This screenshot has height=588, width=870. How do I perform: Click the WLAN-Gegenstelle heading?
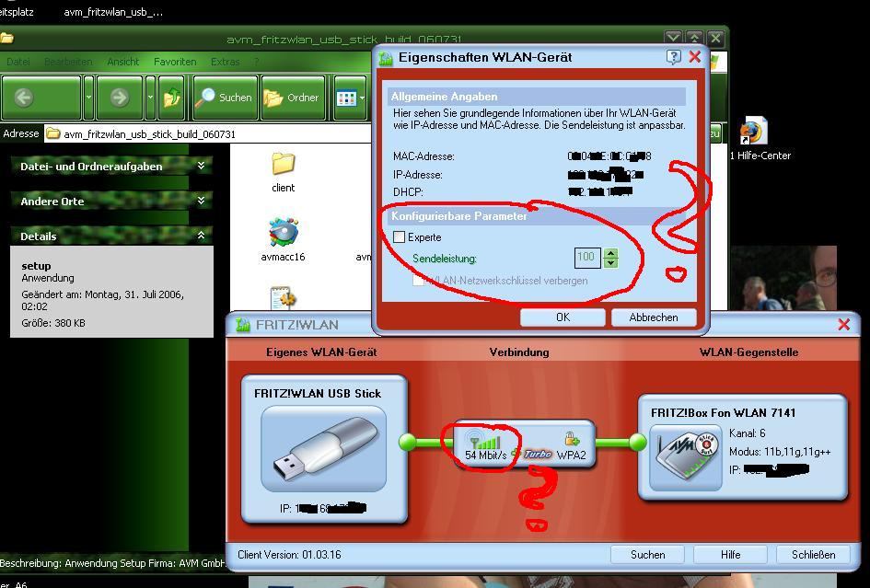click(x=749, y=352)
